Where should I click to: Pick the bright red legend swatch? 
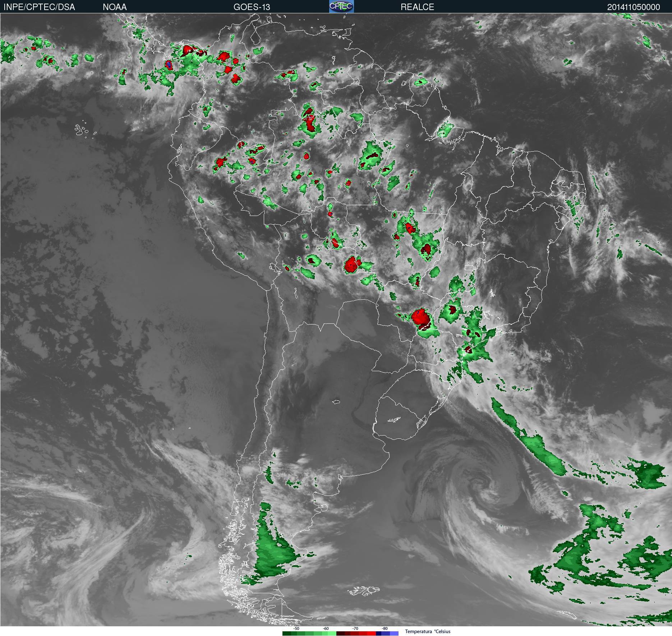372,633
